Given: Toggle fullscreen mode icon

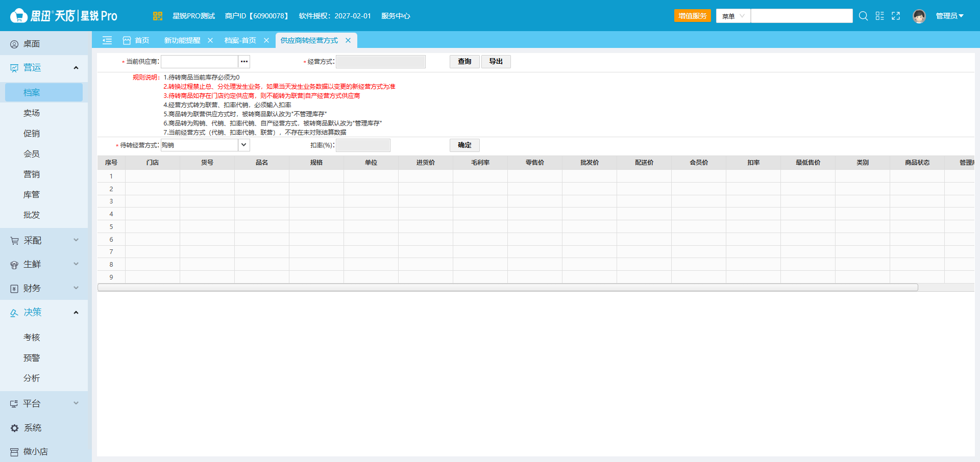Looking at the screenshot, I should tap(896, 16).
